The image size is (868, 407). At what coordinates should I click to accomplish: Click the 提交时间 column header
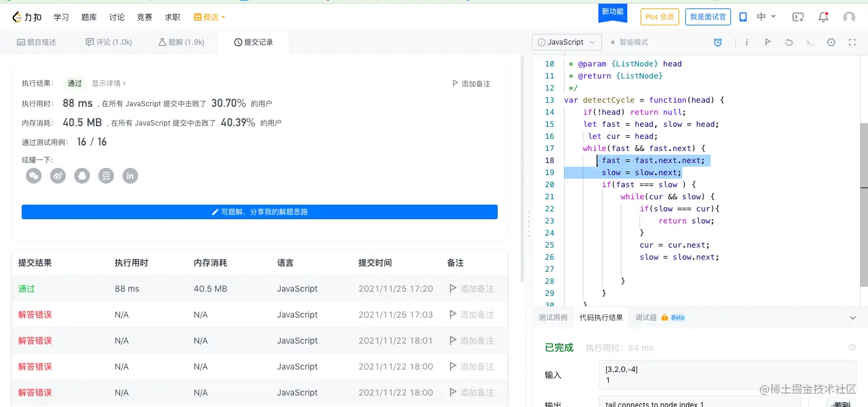pos(375,263)
